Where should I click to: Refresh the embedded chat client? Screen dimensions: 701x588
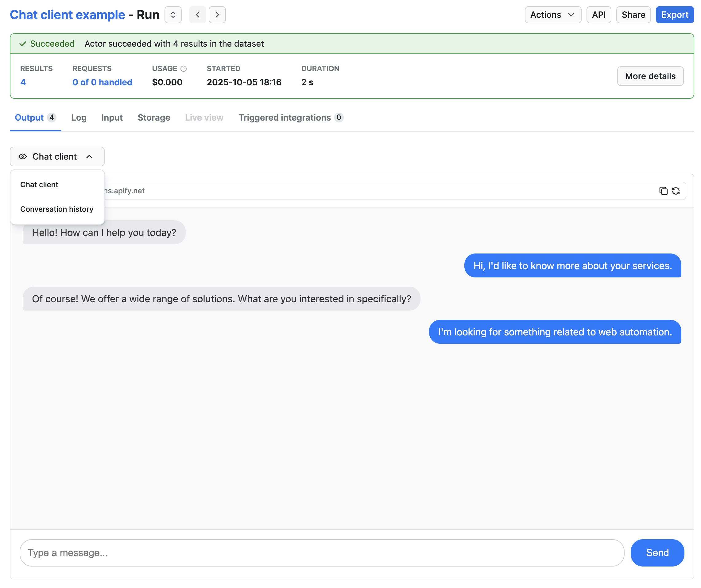coord(676,191)
